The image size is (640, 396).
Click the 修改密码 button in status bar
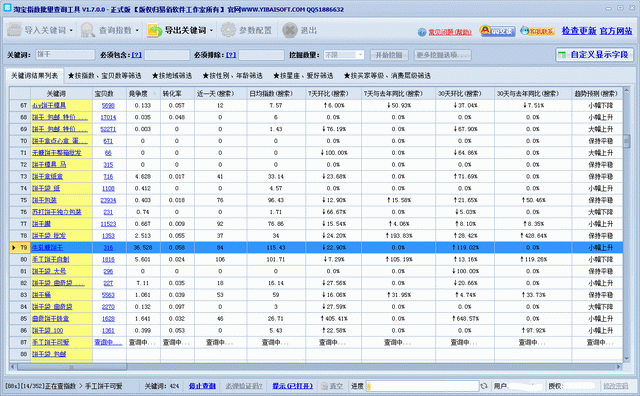pos(616,386)
